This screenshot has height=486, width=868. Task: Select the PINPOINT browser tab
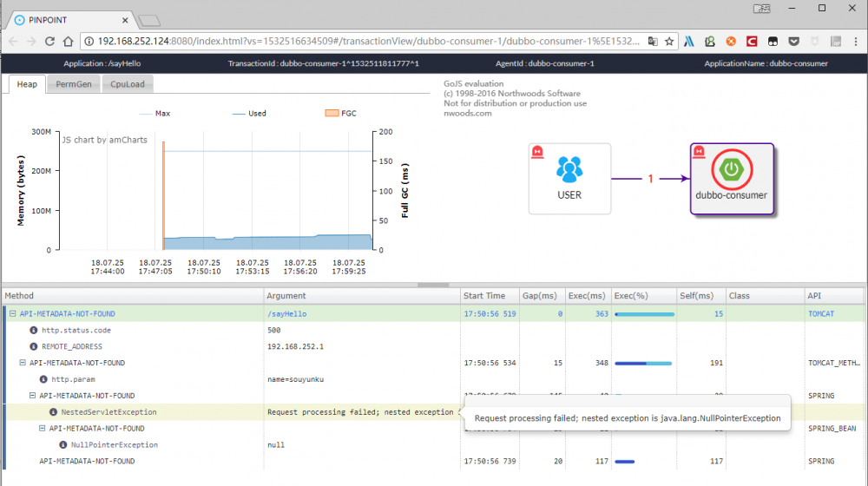point(70,20)
